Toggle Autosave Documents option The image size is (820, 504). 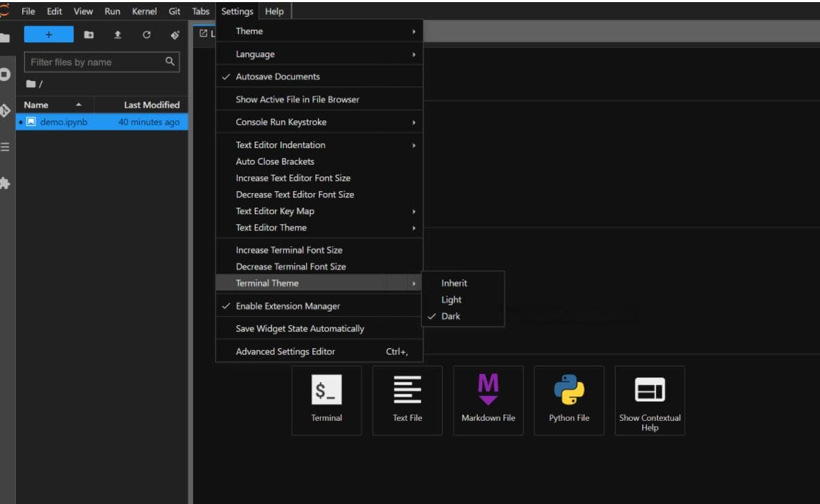(319, 76)
